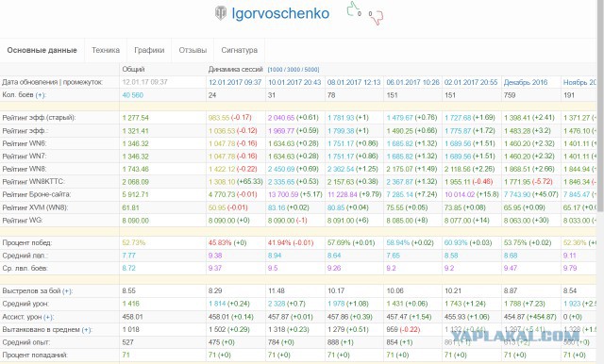Open the 08.01.2017 12:13 session link

coord(354,82)
